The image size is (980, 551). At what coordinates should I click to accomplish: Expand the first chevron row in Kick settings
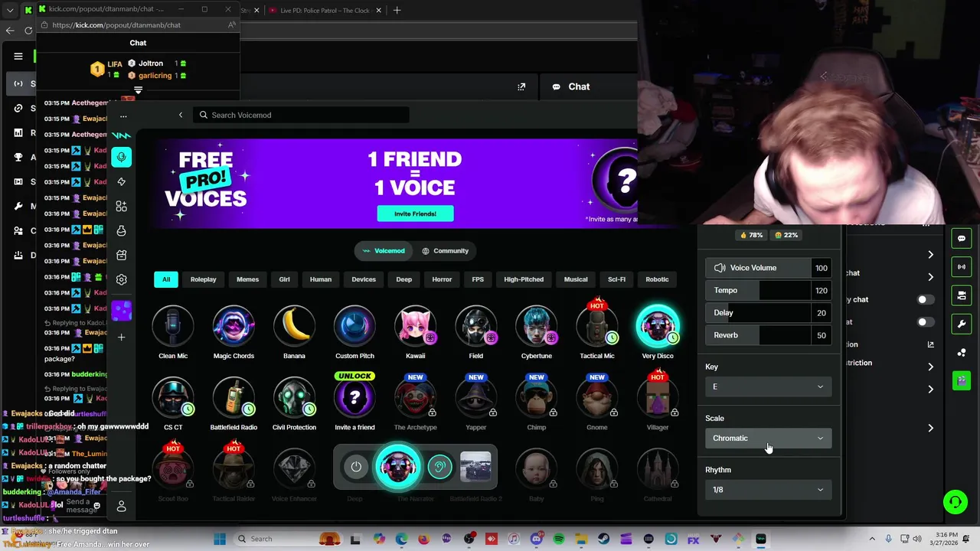(930, 255)
